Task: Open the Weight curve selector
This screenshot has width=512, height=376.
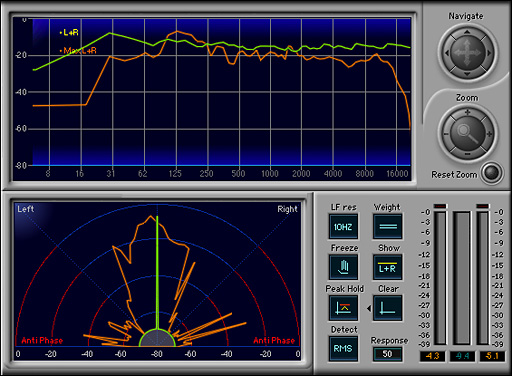Action: (x=388, y=226)
